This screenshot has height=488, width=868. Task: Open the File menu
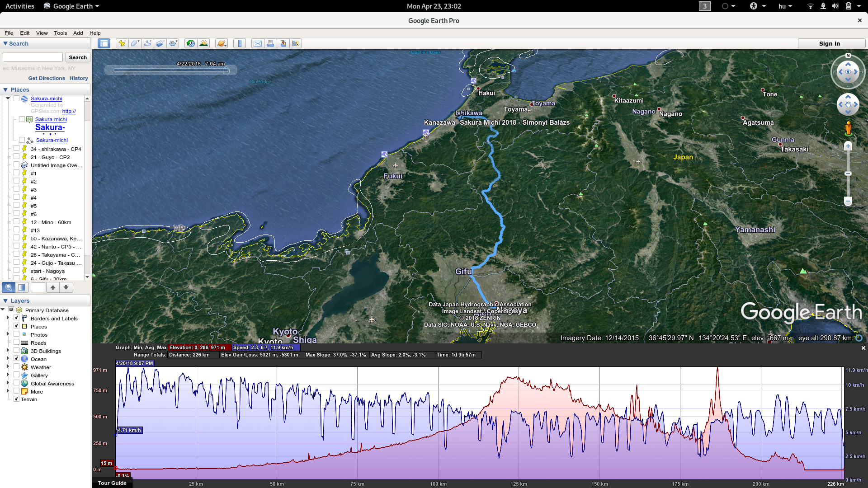click(x=9, y=33)
